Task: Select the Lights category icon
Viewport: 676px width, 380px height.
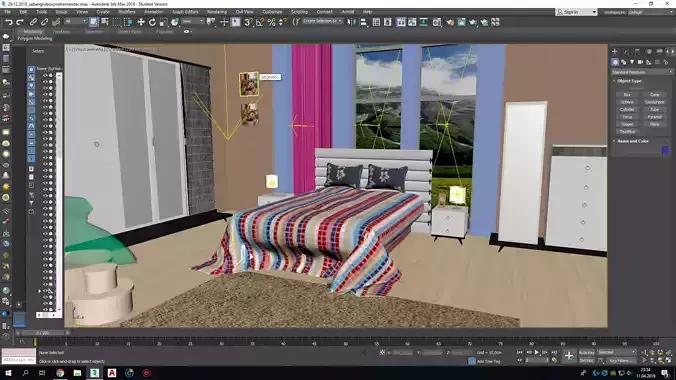Action: (632, 62)
